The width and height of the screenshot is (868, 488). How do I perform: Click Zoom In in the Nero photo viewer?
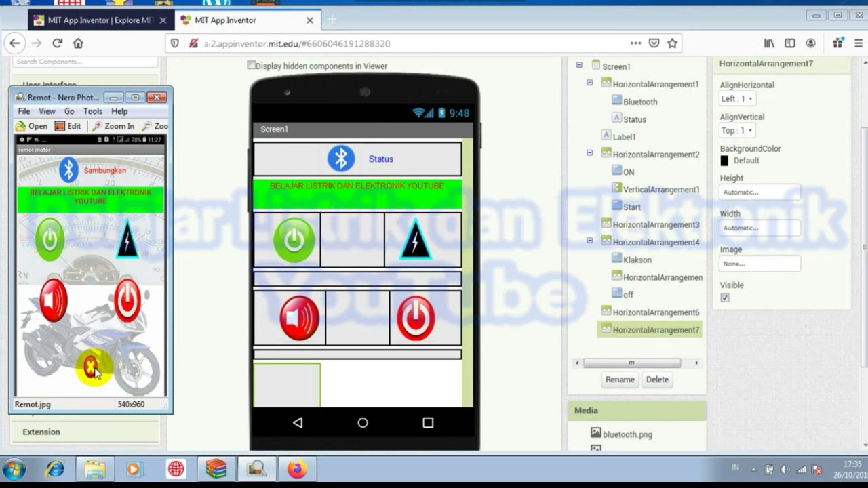(113, 126)
